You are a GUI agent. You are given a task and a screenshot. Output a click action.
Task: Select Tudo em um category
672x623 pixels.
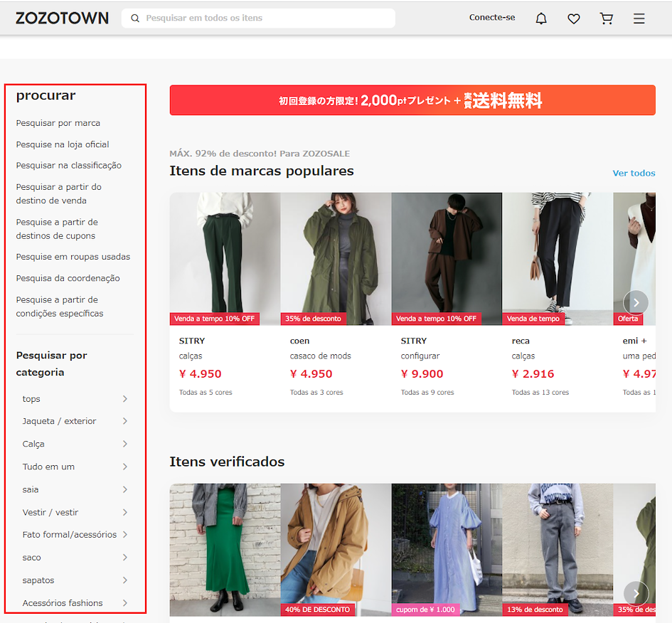coord(48,467)
